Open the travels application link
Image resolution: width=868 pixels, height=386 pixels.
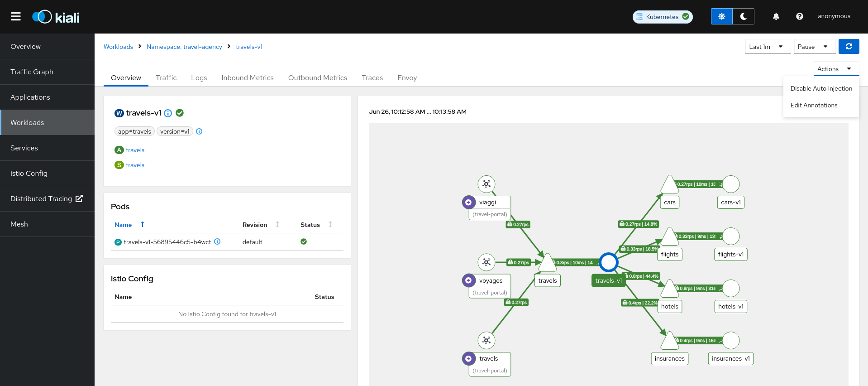click(x=135, y=150)
